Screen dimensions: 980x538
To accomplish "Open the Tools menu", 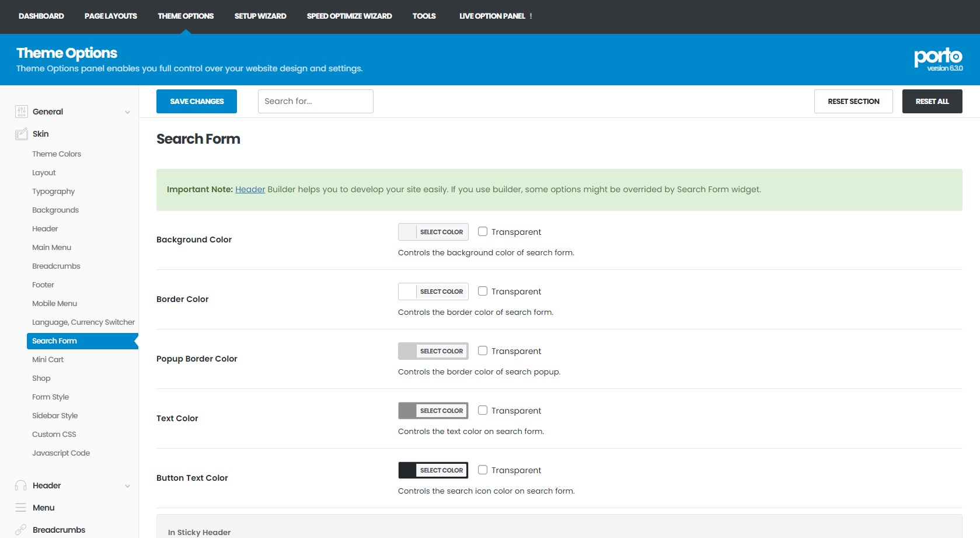I will coord(424,16).
